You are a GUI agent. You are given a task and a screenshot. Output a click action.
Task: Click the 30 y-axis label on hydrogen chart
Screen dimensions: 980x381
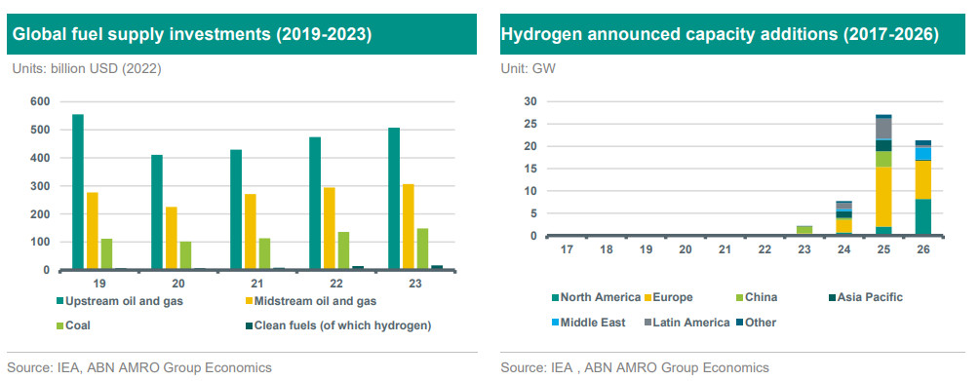(531, 101)
